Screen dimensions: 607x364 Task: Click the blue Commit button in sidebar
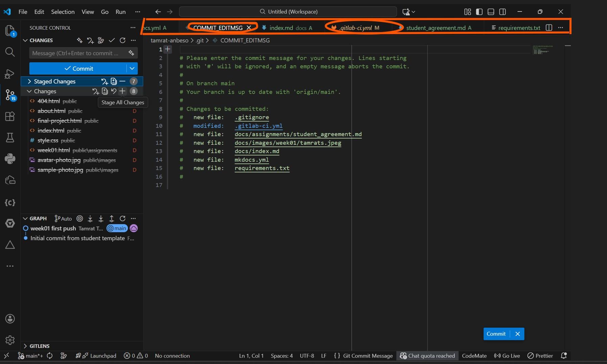pos(78,68)
